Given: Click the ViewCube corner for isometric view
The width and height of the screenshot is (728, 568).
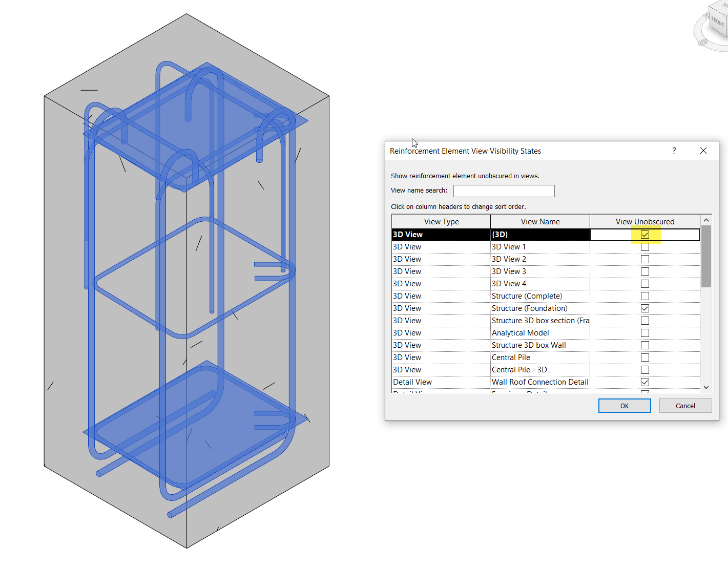Looking at the screenshot, I should [x=709, y=7].
